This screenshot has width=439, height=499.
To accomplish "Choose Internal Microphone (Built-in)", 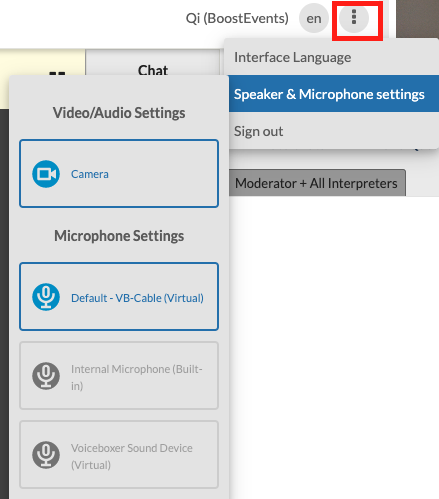I will tap(119, 376).
